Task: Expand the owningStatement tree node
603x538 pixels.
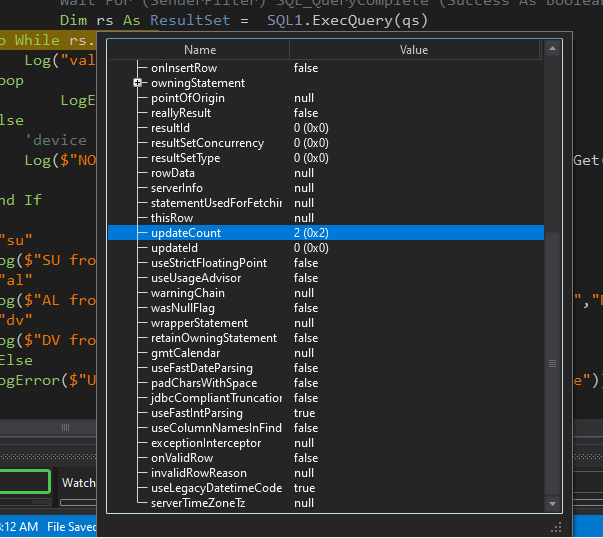Action: click(137, 83)
